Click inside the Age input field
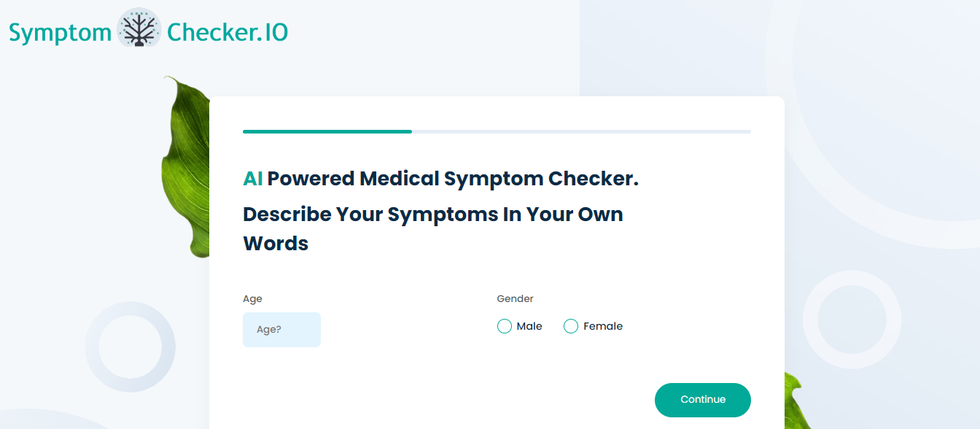The height and width of the screenshot is (429, 980). tap(281, 330)
